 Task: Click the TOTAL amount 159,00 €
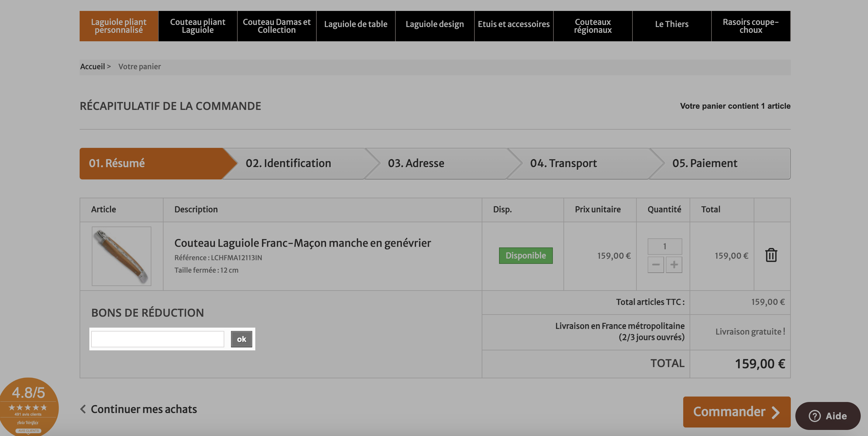pyautogui.click(x=760, y=364)
